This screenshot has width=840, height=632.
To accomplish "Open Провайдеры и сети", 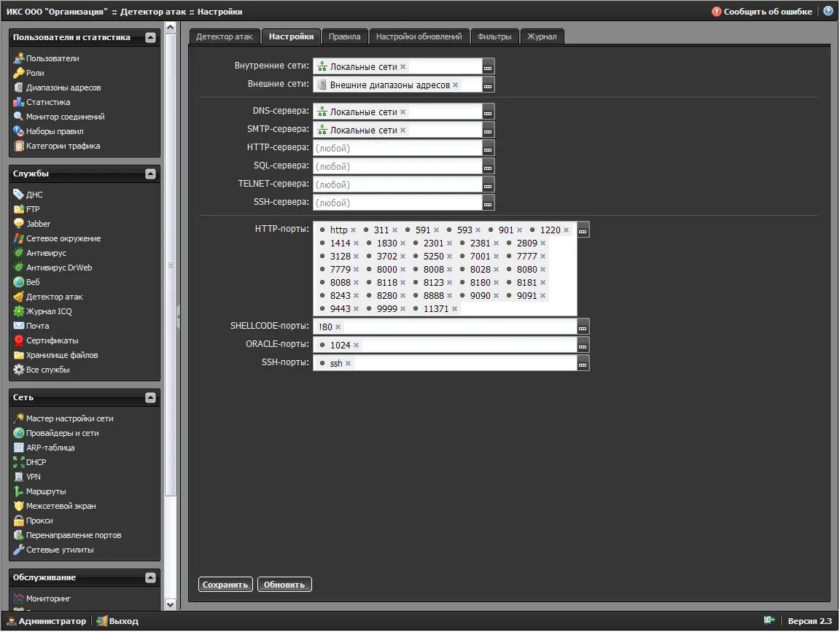I will (56, 433).
